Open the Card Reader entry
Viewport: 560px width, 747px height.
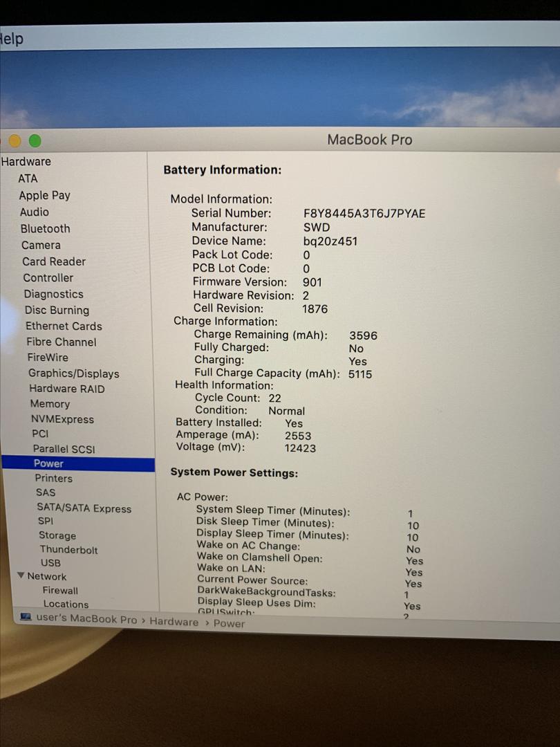[54, 261]
